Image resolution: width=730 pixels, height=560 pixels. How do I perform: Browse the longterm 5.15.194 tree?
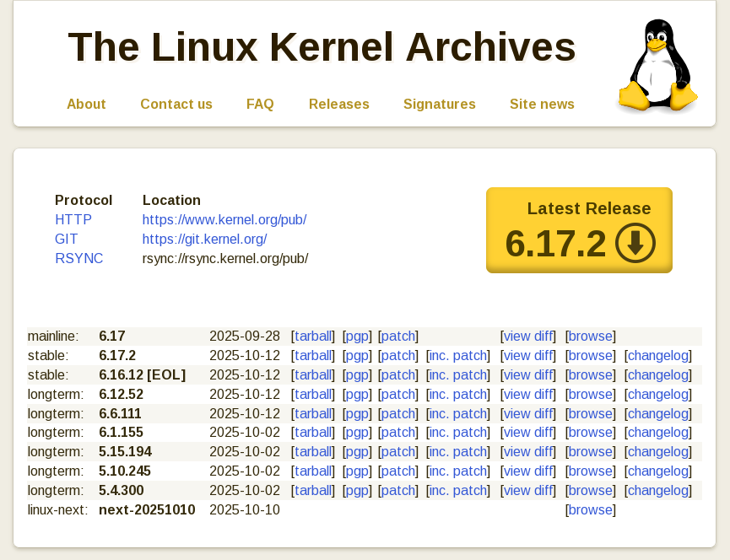(591, 452)
